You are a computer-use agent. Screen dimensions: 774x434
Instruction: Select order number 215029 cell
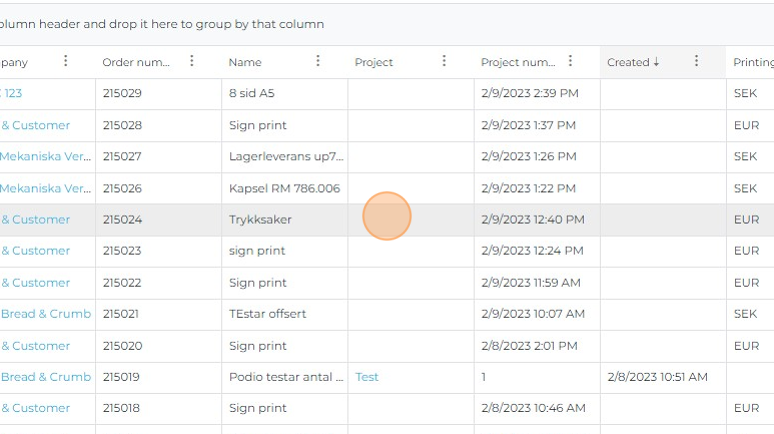[x=122, y=94]
